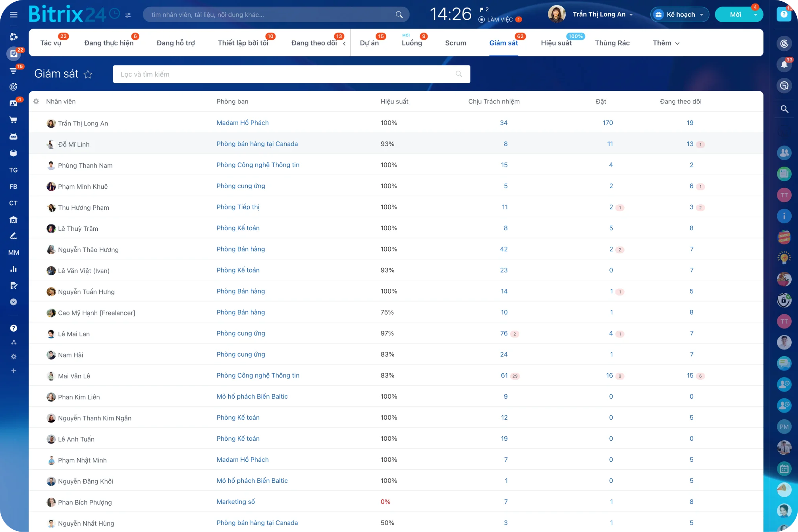The height and width of the screenshot is (532, 798).
Task: Select the Giám sát tab
Action: pos(503,43)
